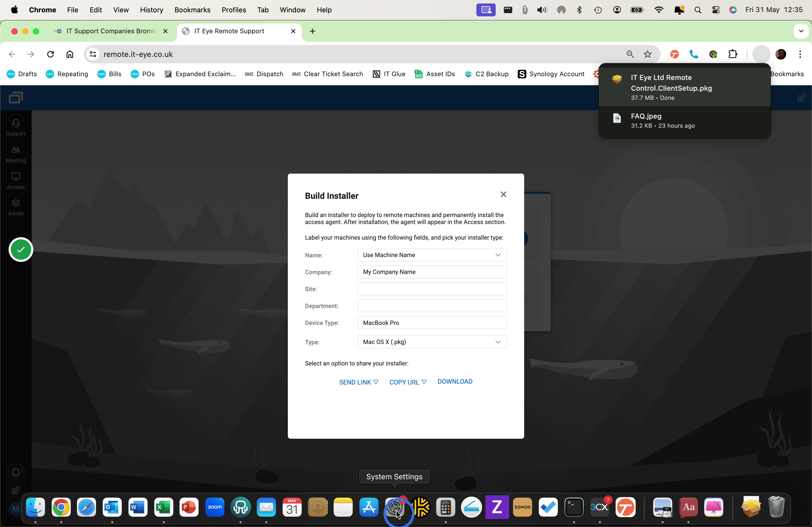Open Spotlight search in menu bar
812x527 pixels.
pos(698,10)
